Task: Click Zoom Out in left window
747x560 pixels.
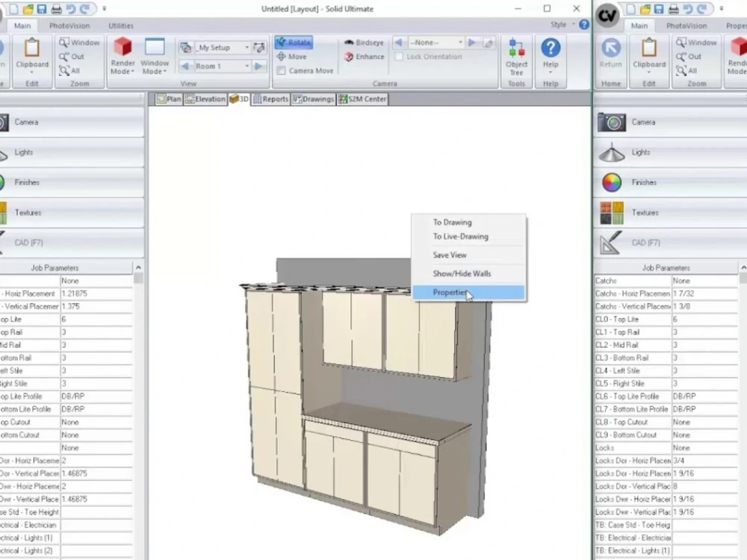Action: [72, 57]
